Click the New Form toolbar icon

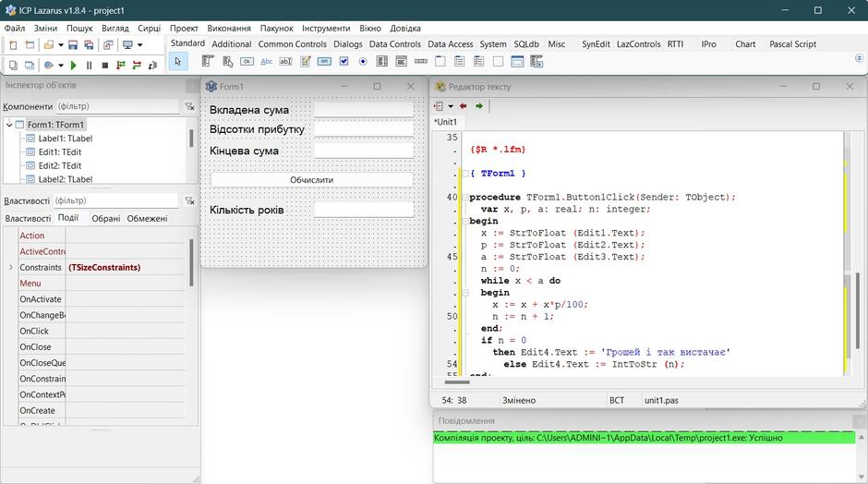(x=30, y=45)
